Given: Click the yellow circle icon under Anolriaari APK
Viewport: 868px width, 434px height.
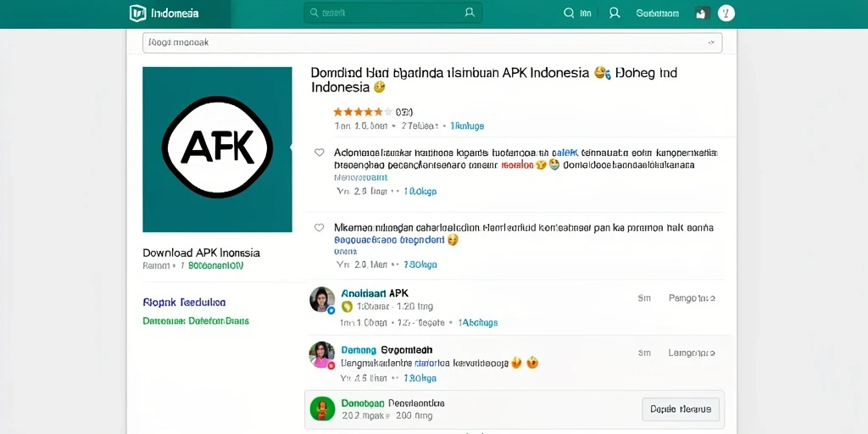Looking at the screenshot, I should (347, 307).
